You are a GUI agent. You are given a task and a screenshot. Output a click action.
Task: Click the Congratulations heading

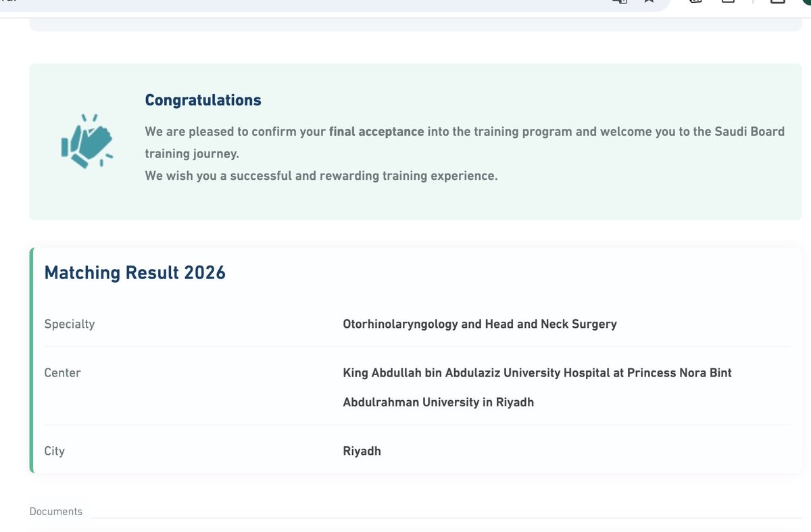click(203, 100)
